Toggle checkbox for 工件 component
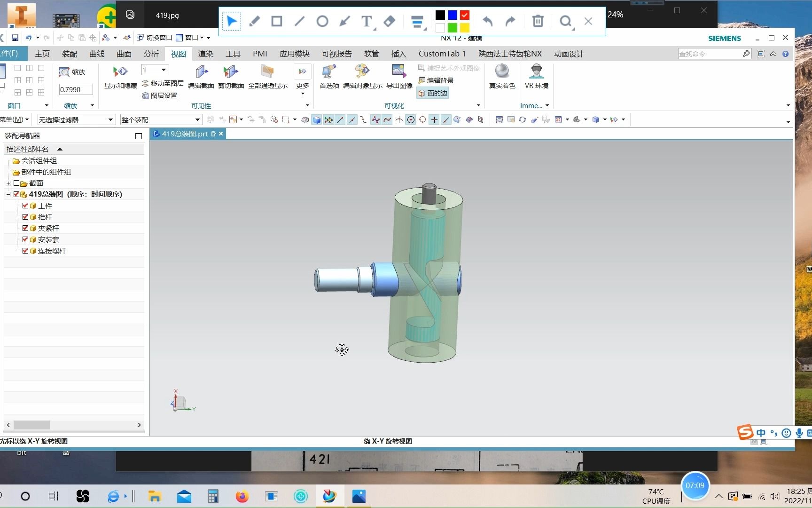The width and height of the screenshot is (812, 508). (x=25, y=206)
